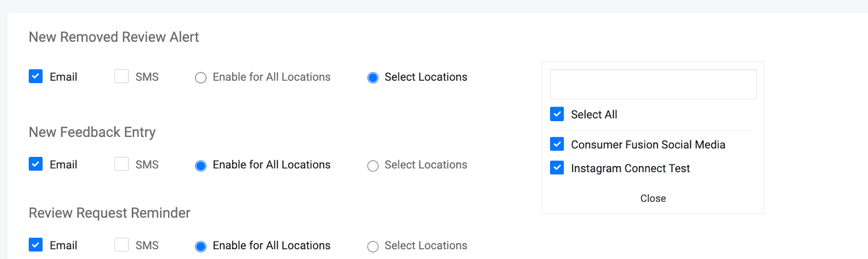This screenshot has width=868, height=259.
Task: Choose Select Locations for New Feedback Entry
Action: pos(373,166)
